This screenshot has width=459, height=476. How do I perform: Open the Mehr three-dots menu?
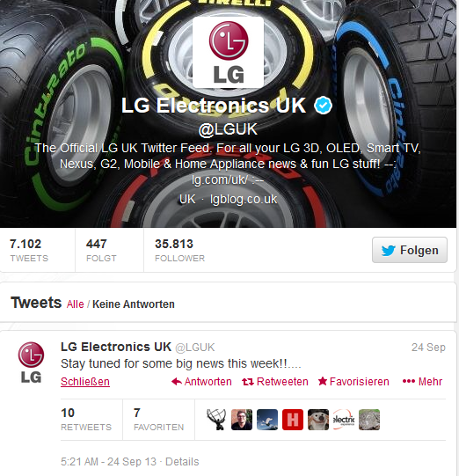(422, 382)
